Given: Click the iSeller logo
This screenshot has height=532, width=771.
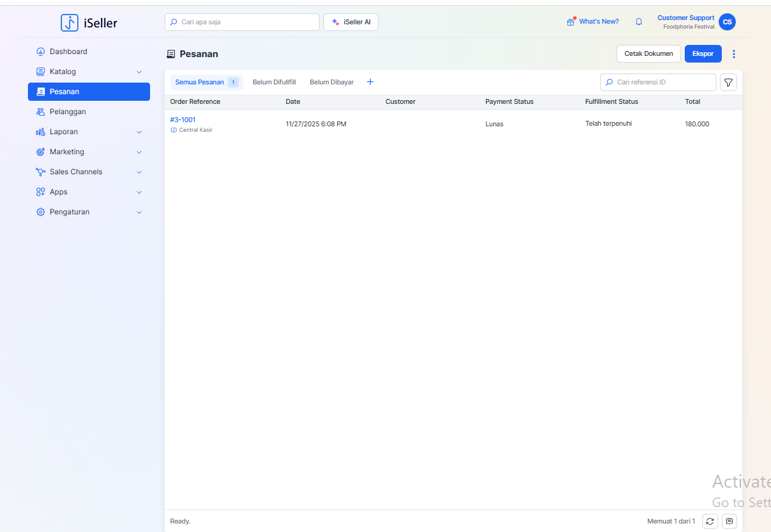Looking at the screenshot, I should point(89,23).
